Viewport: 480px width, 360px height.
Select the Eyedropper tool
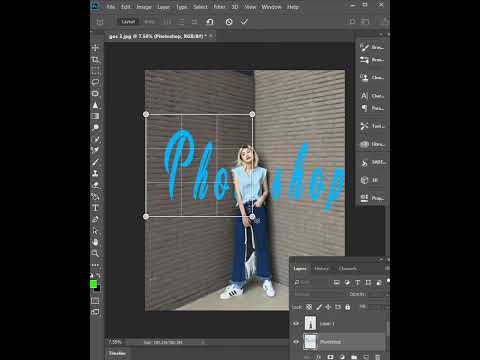tap(95, 139)
